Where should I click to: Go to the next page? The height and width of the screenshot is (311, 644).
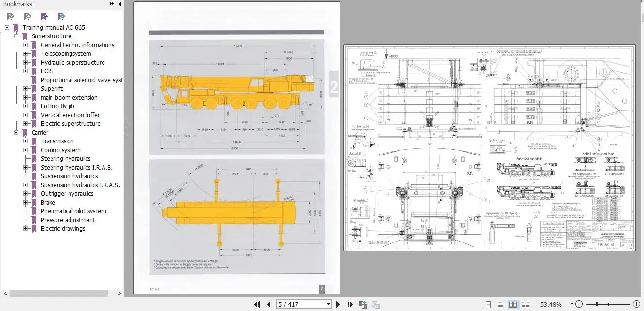[339, 305]
